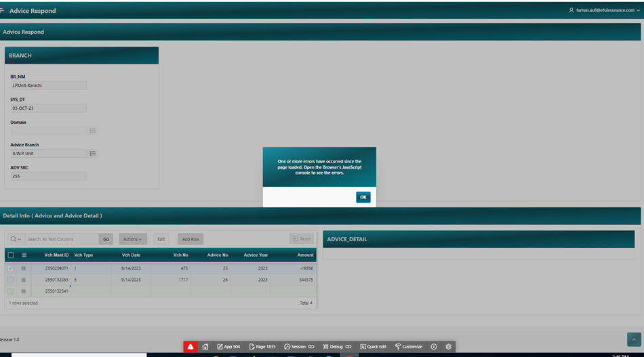Click OK to dismiss error dialog
Screen dimensions: 644x357
point(363,197)
